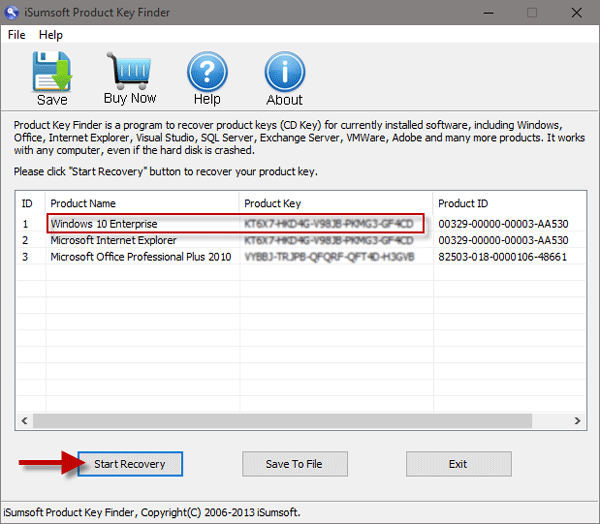
Task: Click the Product Name column header
Action: pyautogui.click(x=142, y=203)
